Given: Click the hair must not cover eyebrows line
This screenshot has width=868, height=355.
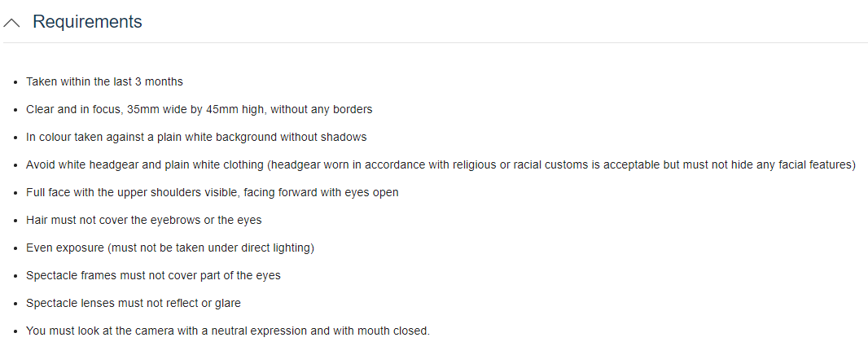Looking at the screenshot, I should coord(143,220).
